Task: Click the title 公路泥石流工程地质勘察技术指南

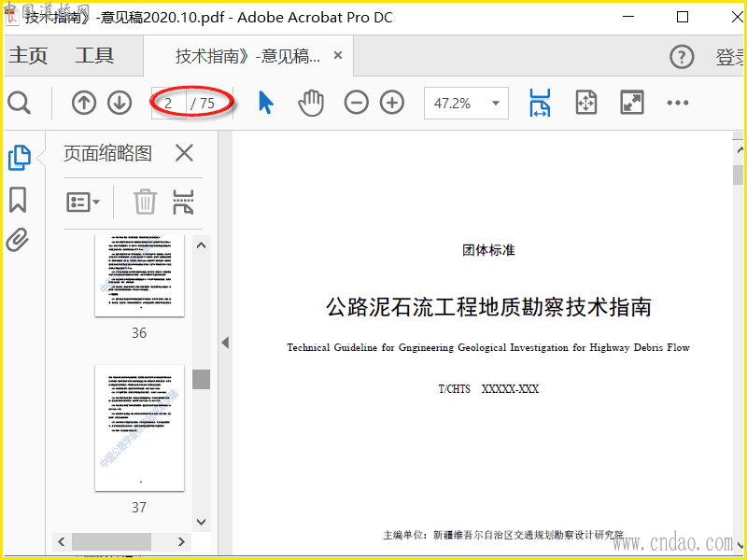Action: pos(488,307)
